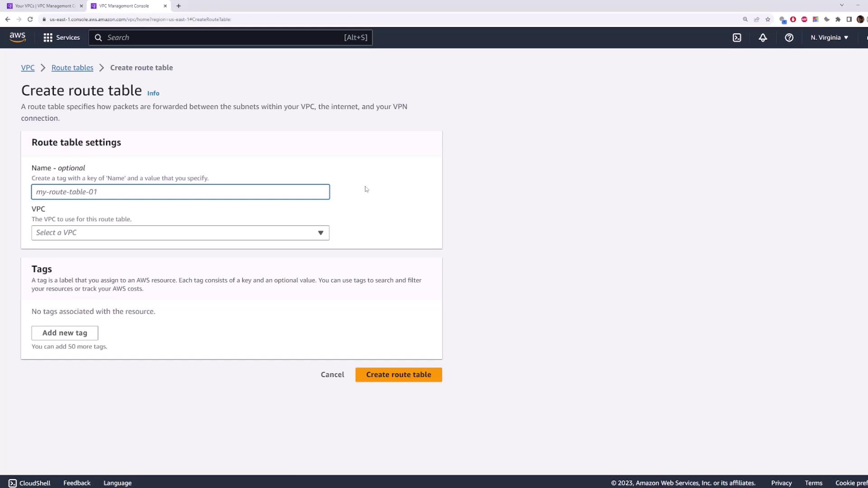
Task: Click the VPC breadcrumb link
Action: [x=28, y=68]
